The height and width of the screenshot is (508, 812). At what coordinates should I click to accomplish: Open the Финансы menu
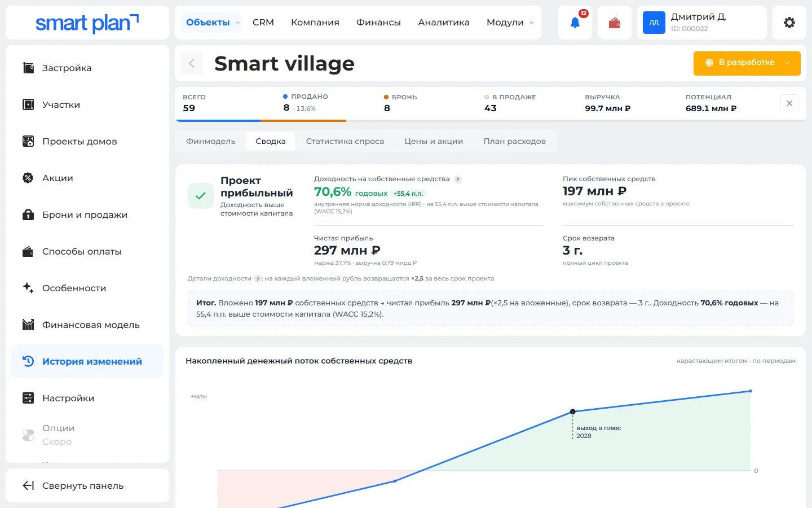[378, 23]
